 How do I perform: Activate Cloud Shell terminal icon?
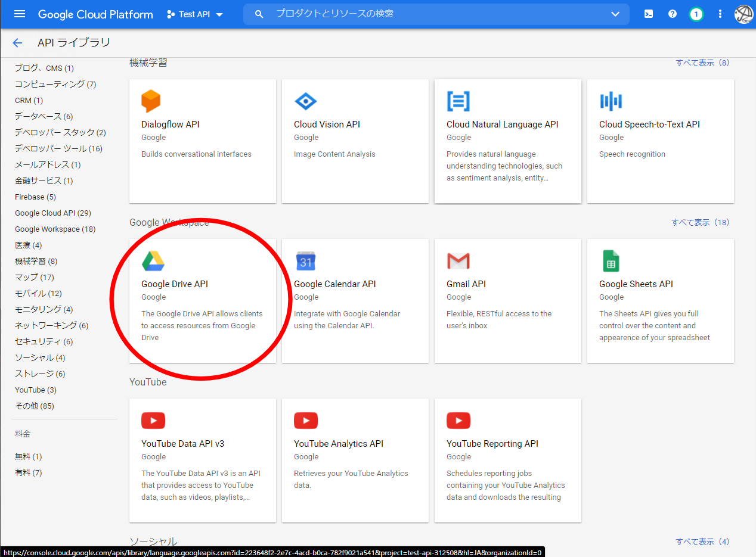[649, 14]
